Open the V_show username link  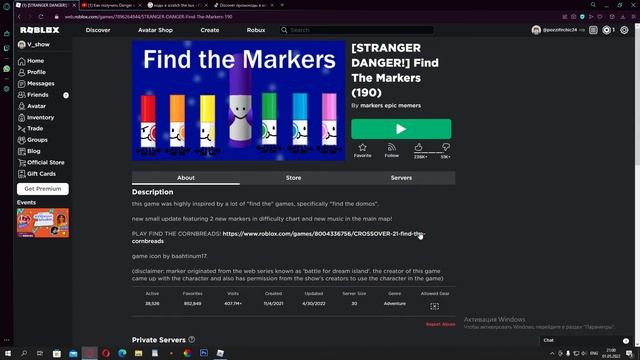38,44
